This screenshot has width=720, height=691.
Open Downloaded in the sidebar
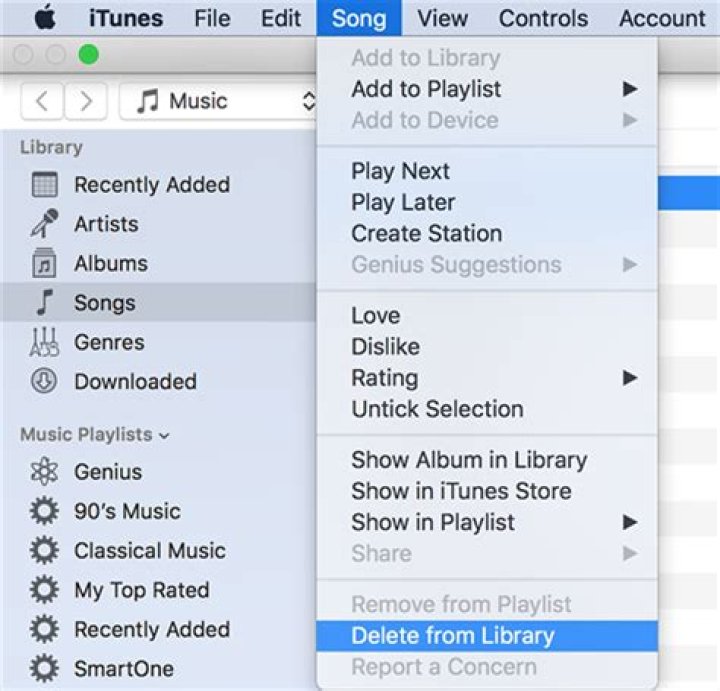158,381
